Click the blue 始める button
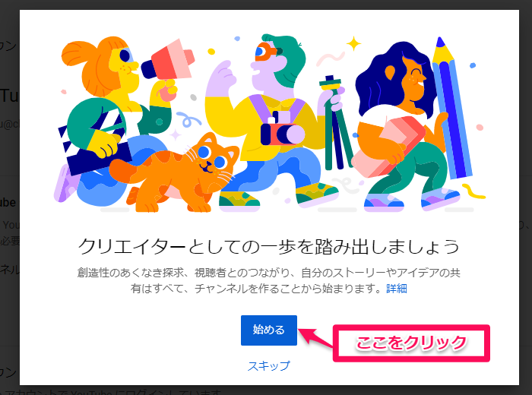 click(x=269, y=330)
